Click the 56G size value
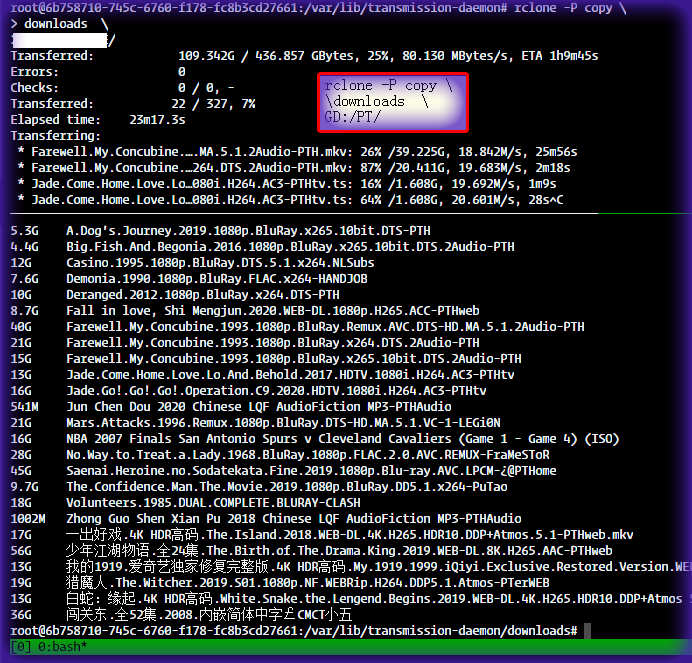The width and height of the screenshot is (692, 663). coord(21,551)
